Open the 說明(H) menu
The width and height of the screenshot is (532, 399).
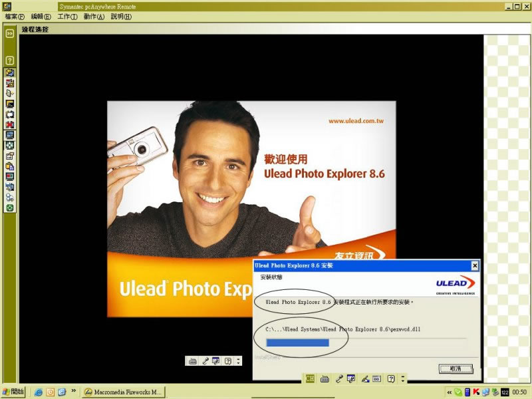[x=121, y=16]
